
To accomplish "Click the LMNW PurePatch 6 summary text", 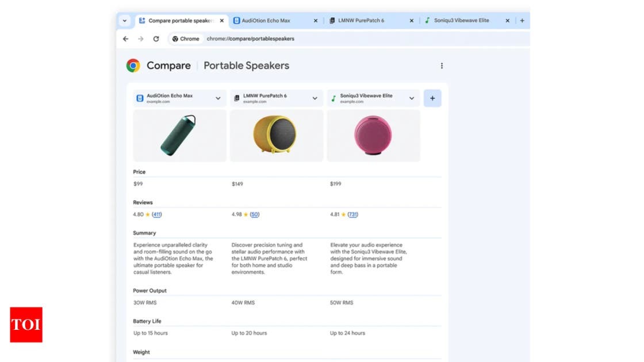I will tap(270, 259).
